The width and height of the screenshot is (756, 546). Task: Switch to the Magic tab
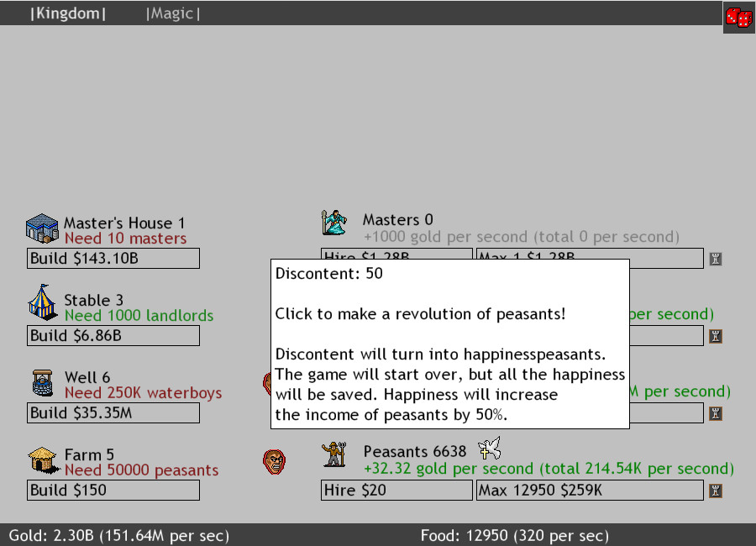pos(171,13)
